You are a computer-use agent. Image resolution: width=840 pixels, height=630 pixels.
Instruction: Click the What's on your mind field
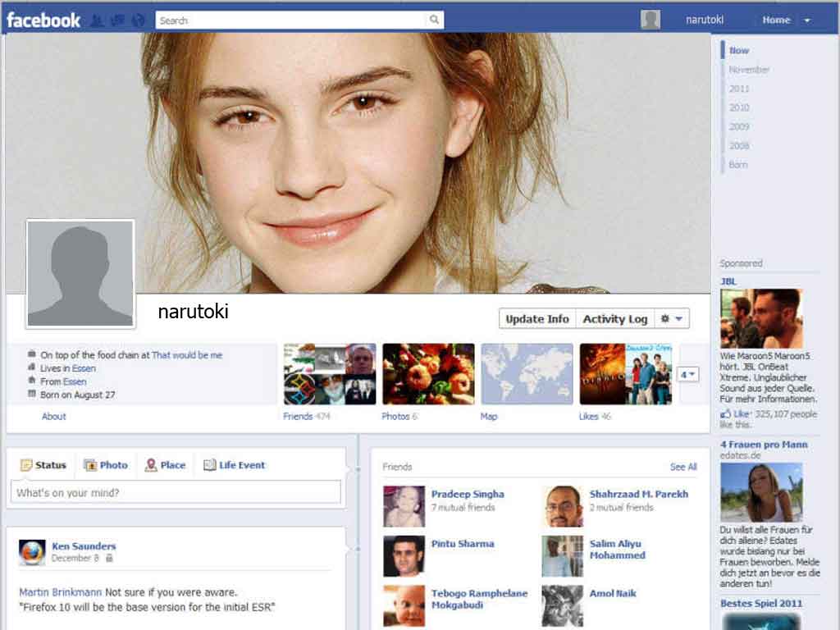pyautogui.click(x=175, y=491)
